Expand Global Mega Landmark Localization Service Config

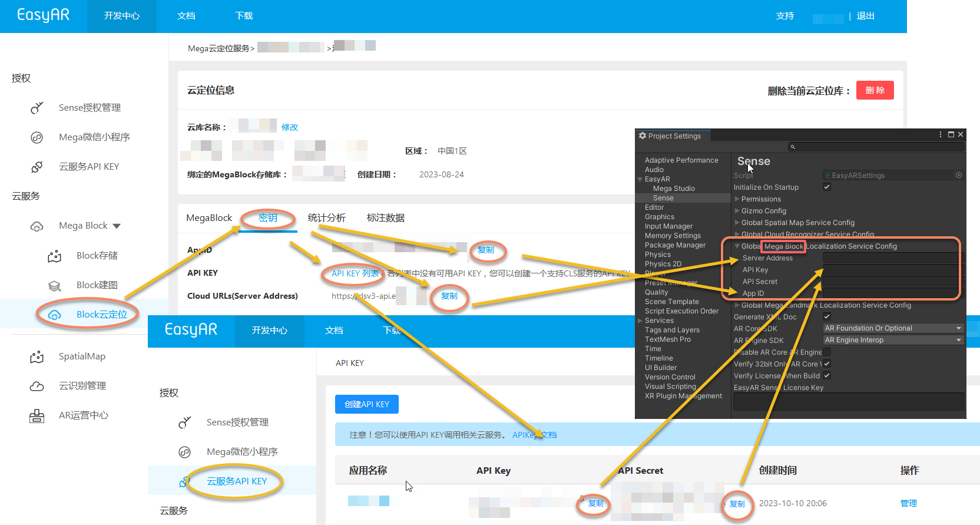tap(737, 305)
